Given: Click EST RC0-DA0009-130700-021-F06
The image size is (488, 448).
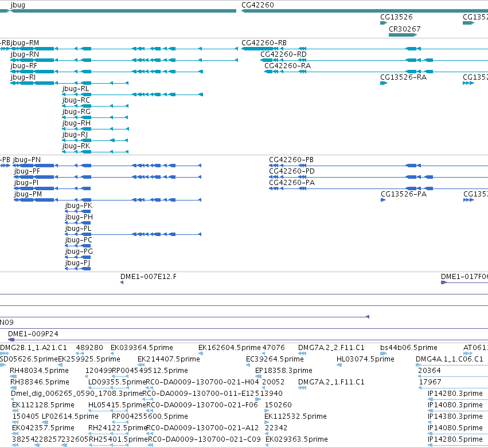Looking at the screenshot, I should 202,405.
